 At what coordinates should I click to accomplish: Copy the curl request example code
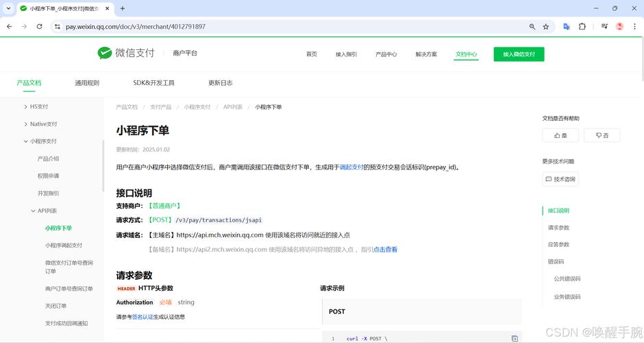515,338
